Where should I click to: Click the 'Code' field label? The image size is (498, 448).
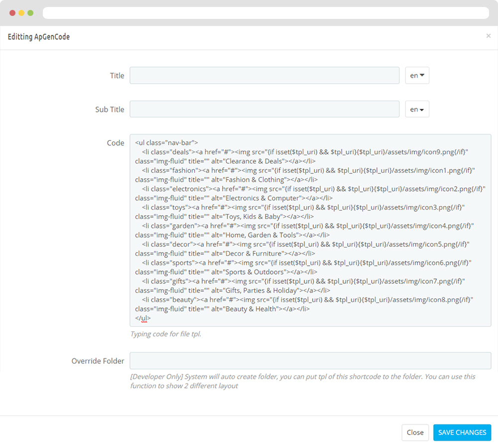(x=116, y=143)
